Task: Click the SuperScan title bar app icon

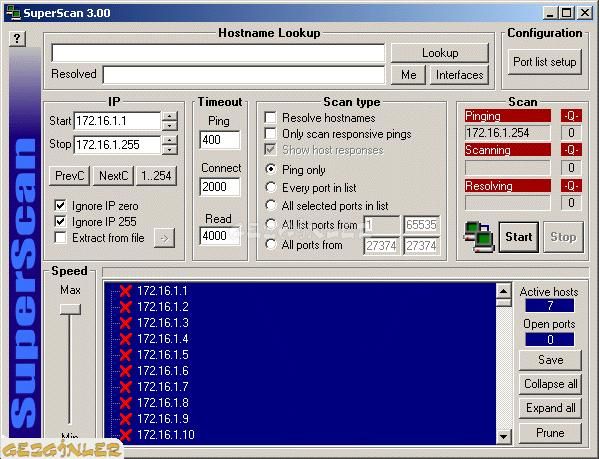Action: 13,13
